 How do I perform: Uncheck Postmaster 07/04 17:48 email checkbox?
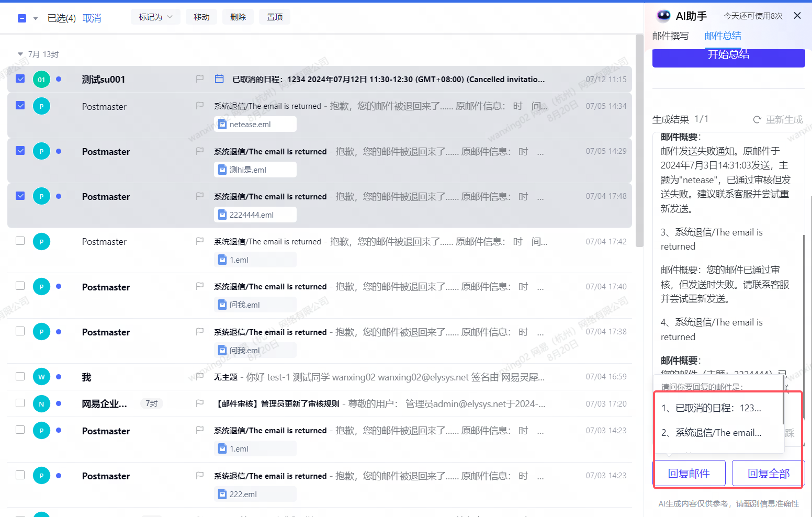click(20, 196)
